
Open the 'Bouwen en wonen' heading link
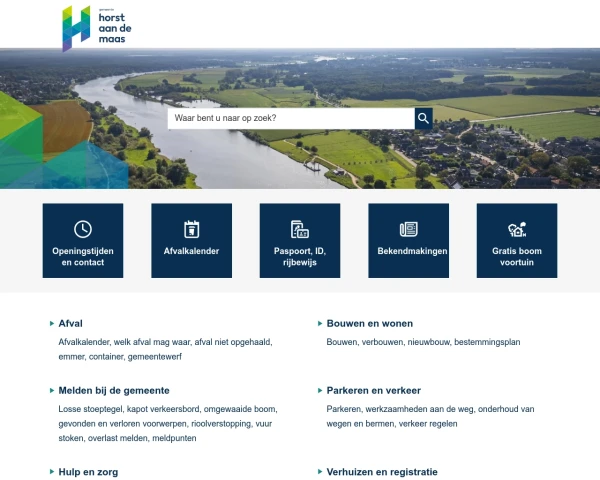370,323
